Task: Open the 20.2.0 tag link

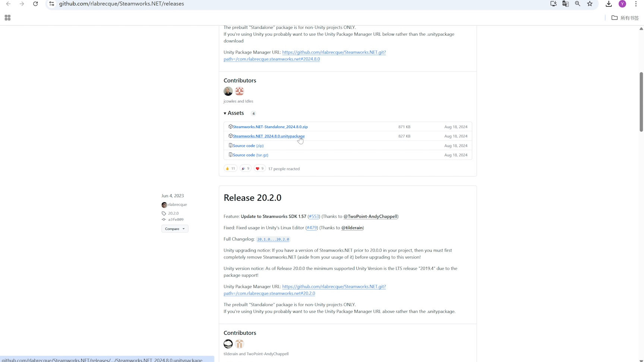Action: pos(173,213)
